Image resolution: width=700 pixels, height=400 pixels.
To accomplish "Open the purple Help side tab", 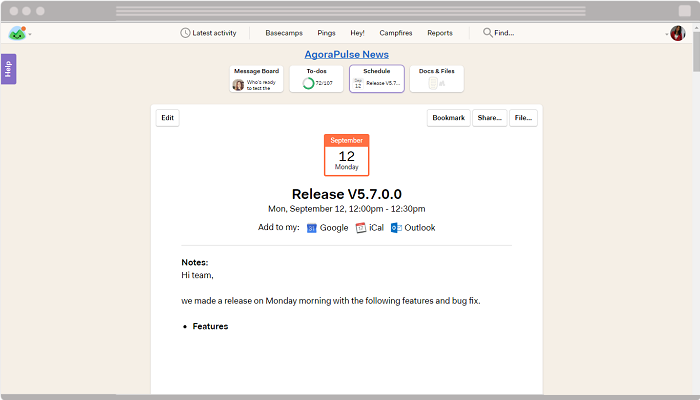I will (8, 69).
